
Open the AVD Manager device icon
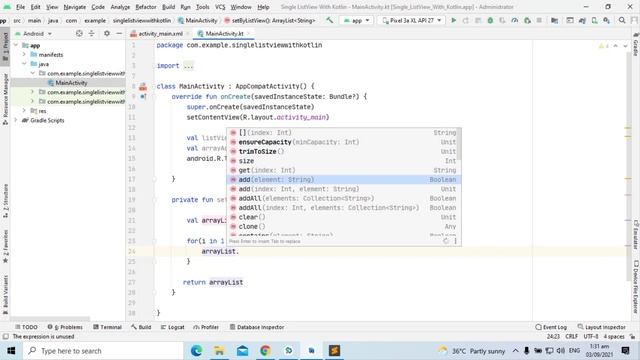(595, 20)
